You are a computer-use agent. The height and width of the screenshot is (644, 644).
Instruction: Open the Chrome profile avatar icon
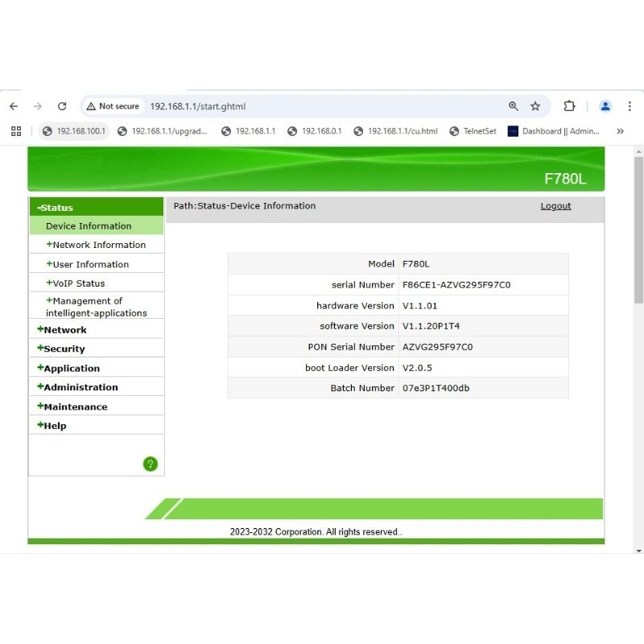tap(605, 106)
